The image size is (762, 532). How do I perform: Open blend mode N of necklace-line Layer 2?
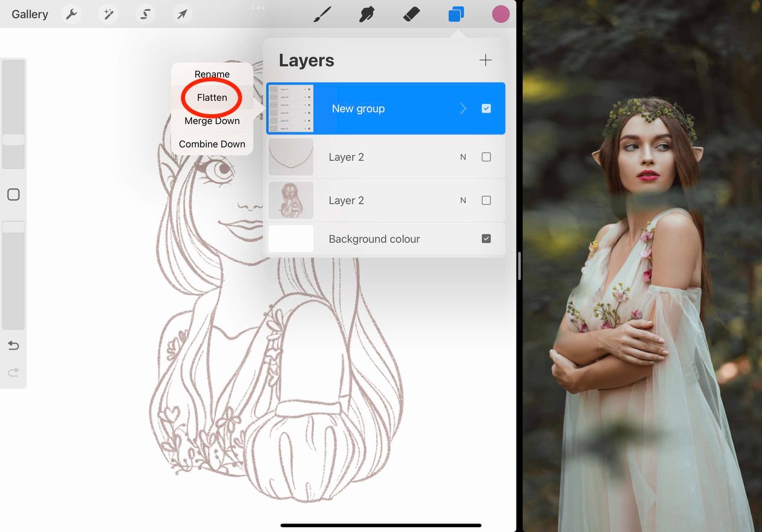[463, 157]
